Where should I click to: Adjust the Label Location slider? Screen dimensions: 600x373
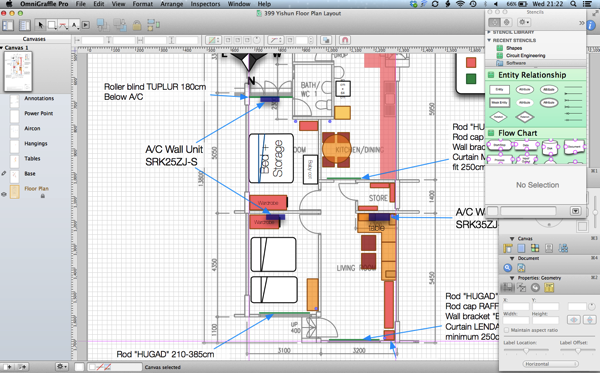click(x=526, y=351)
